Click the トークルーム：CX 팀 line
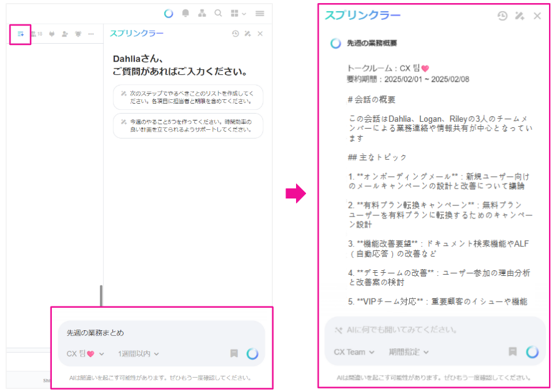554x392 pixels. (388, 68)
